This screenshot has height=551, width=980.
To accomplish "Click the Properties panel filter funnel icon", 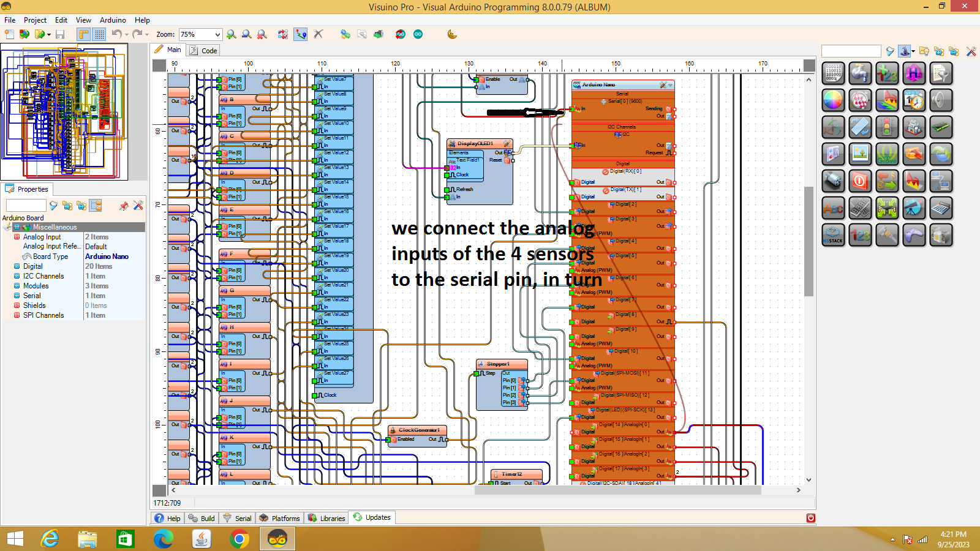I will (x=53, y=206).
